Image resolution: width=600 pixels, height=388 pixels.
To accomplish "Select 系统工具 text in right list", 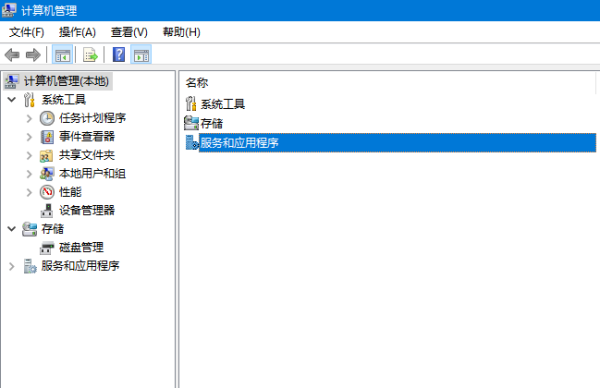I will (223, 104).
